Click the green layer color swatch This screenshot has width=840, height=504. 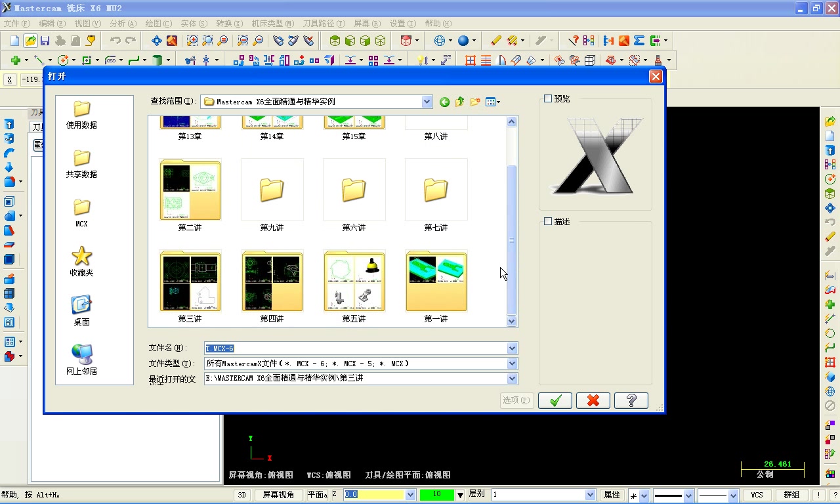[438, 494]
